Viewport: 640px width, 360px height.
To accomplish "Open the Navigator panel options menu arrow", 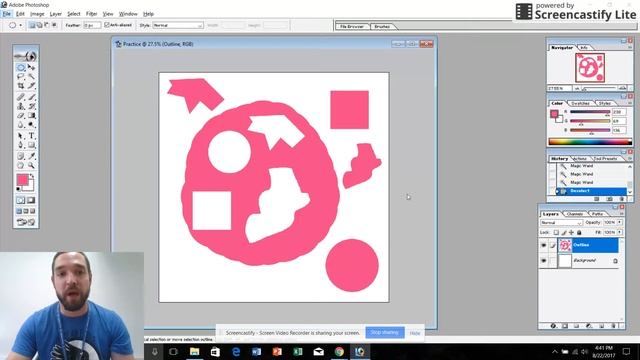I will pos(630,47).
